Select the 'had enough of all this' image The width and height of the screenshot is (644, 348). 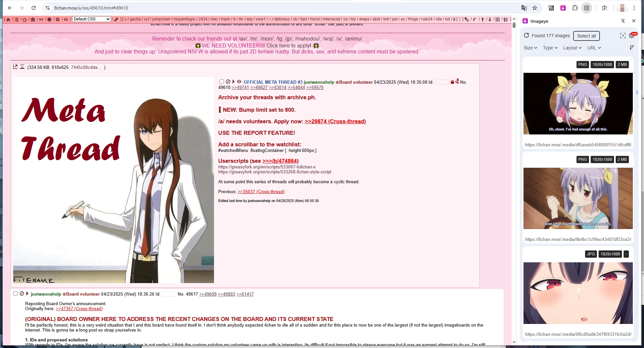tap(578, 103)
